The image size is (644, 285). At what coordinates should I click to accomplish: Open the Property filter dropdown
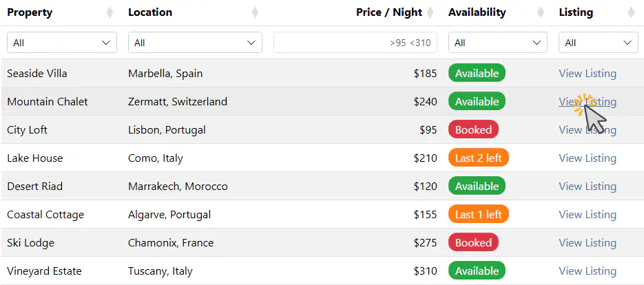(x=62, y=43)
